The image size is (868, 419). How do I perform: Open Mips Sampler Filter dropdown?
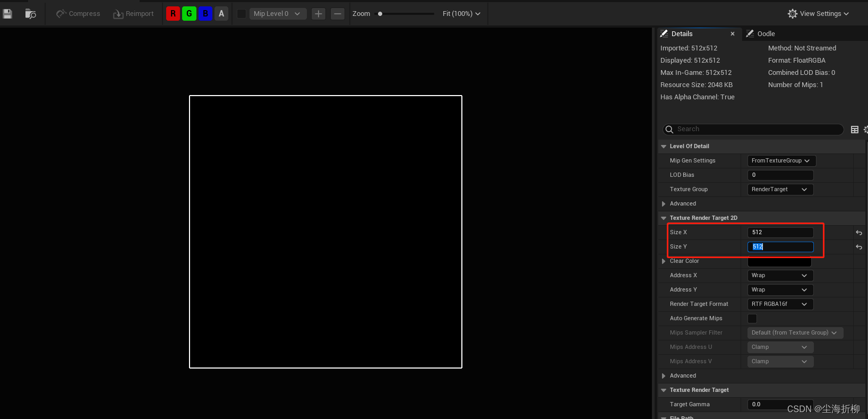[x=795, y=333]
